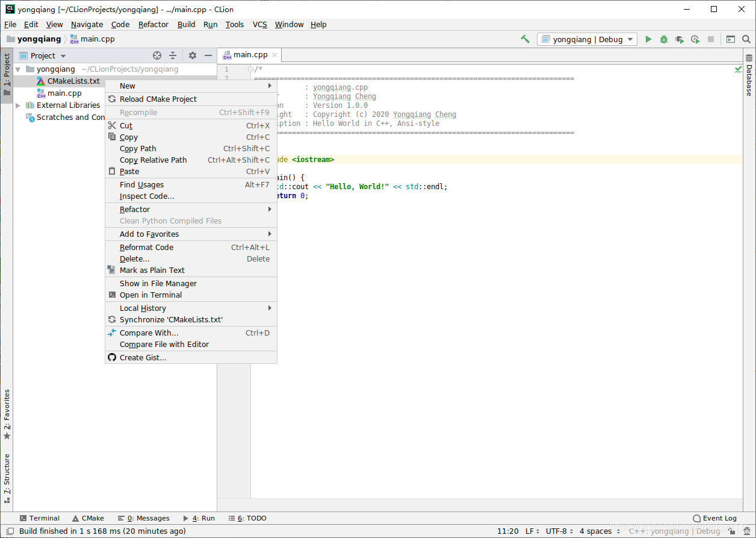The image size is (756, 538).
Task: Open the 0: Messages tool window
Action: 144,518
